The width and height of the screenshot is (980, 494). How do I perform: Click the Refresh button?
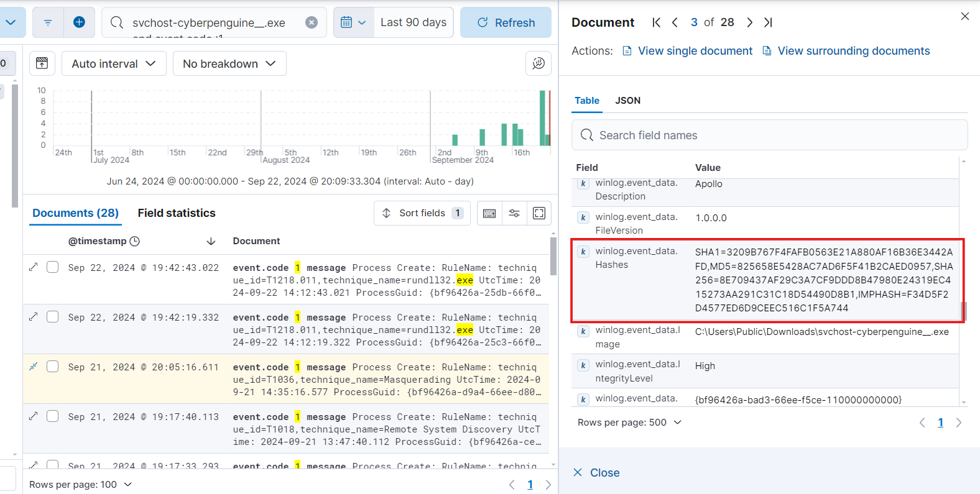coord(506,22)
